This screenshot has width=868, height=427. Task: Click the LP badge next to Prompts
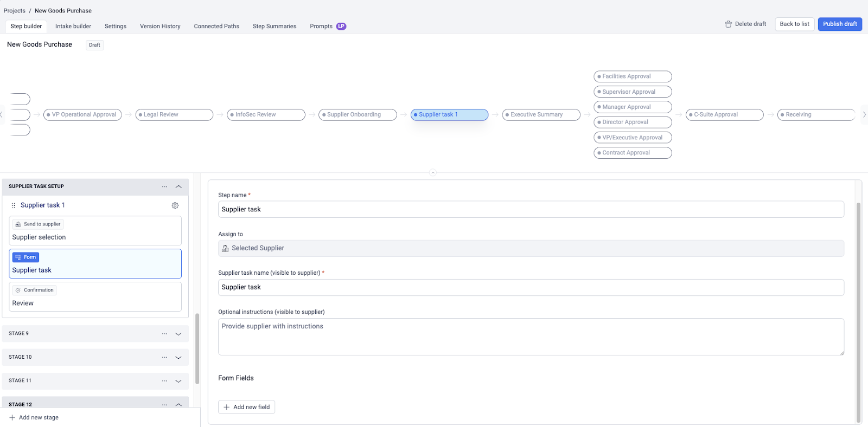coord(341,26)
